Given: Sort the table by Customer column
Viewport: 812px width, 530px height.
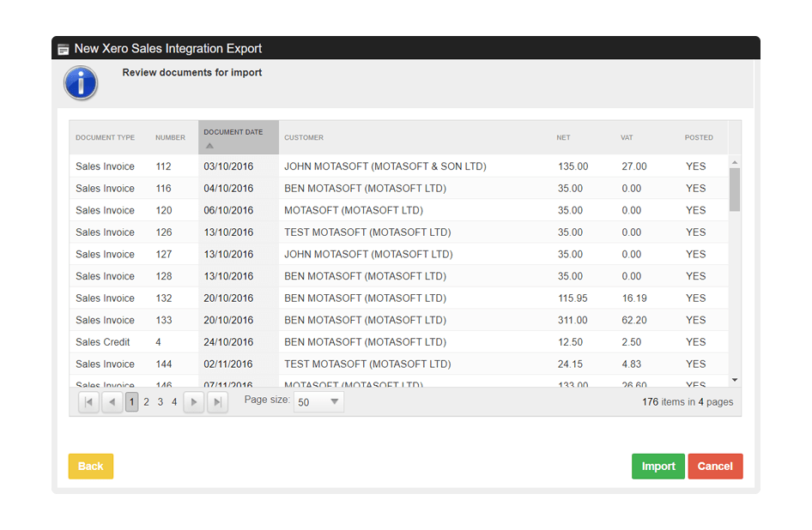Looking at the screenshot, I should [304, 138].
